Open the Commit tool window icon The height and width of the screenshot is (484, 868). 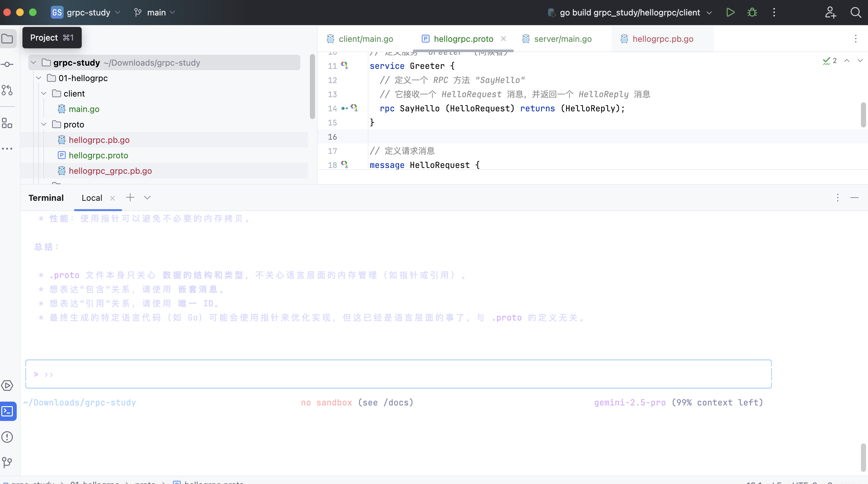(7, 64)
